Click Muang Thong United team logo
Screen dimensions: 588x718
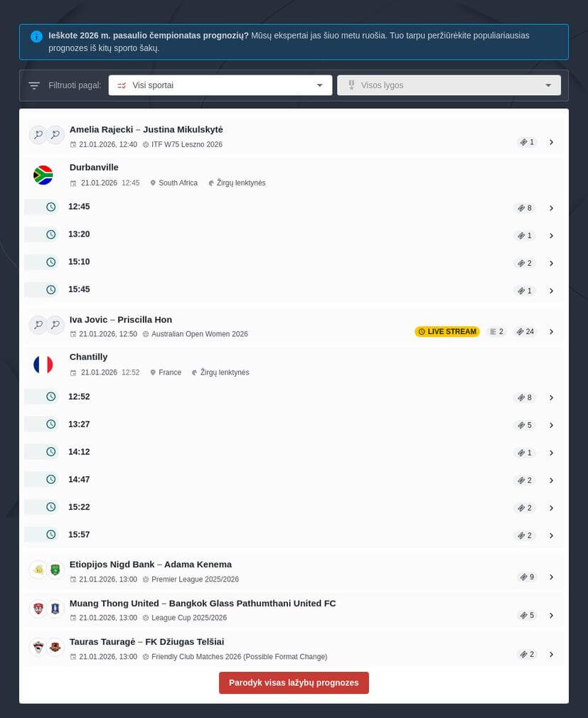click(38, 609)
